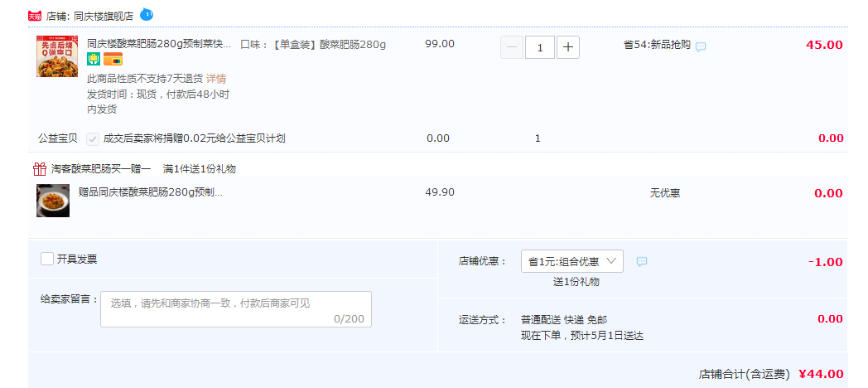Toggle the 公益宝贝 donation checkbox
The width and height of the screenshot is (868, 388).
click(x=93, y=139)
